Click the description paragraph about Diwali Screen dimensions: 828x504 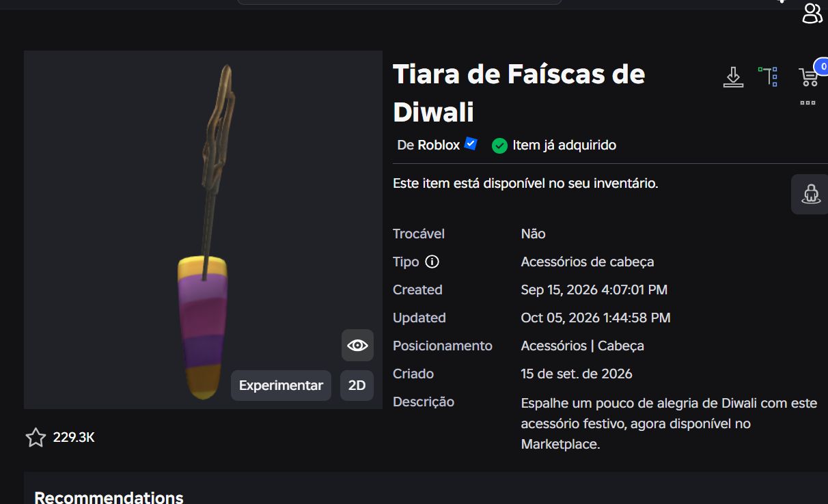(x=669, y=423)
